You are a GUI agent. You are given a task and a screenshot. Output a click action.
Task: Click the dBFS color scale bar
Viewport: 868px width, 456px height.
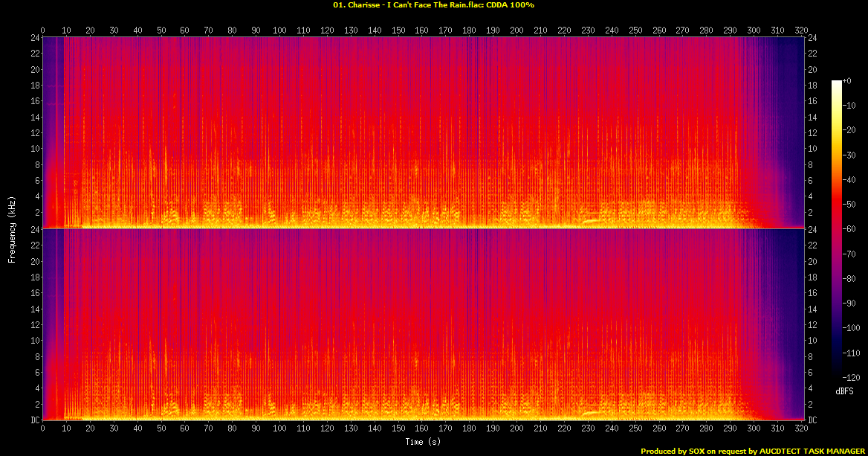click(837, 229)
